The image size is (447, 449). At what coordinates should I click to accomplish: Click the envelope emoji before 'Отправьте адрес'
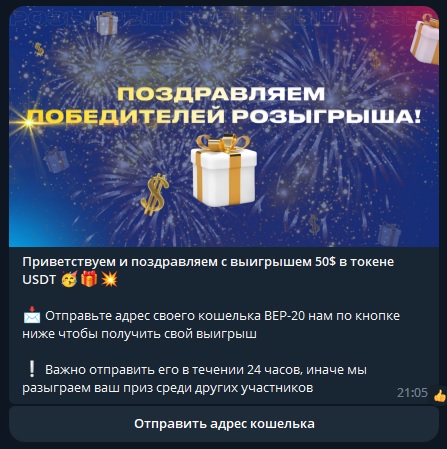coord(32,315)
